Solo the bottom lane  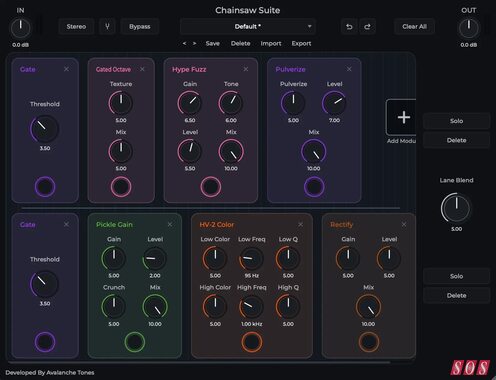456,276
